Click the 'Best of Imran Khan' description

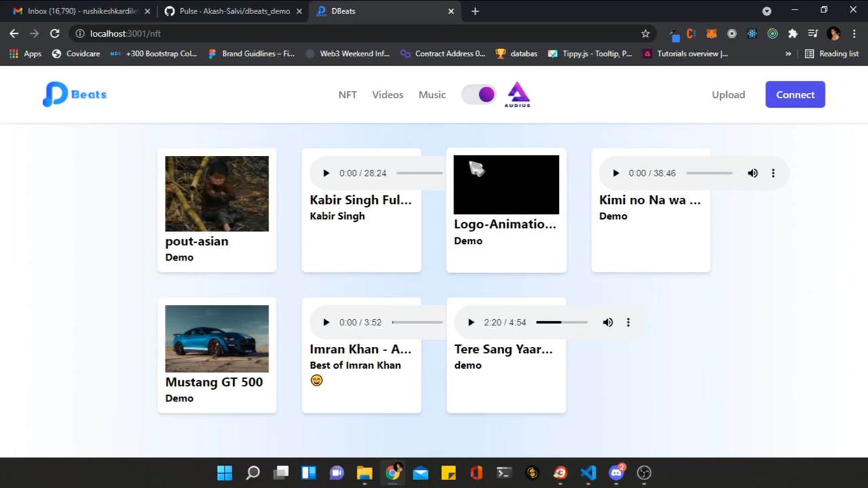355,365
